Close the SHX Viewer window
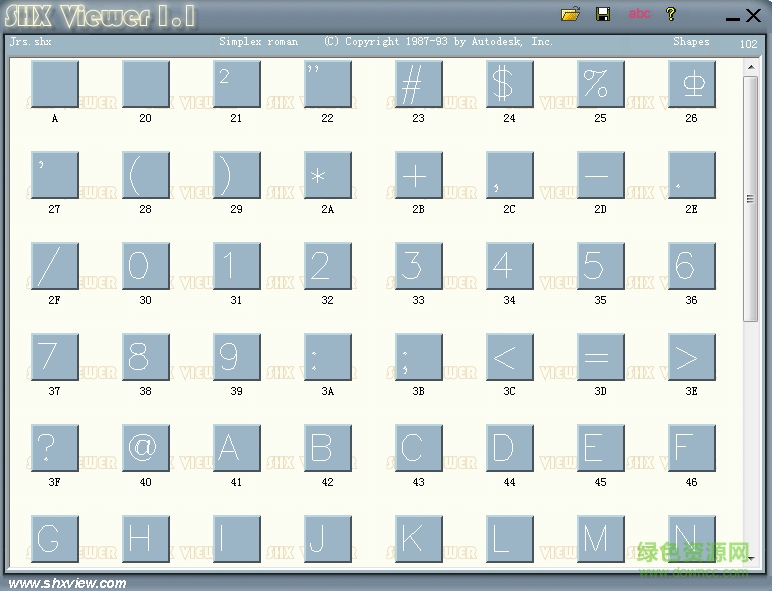This screenshot has height=591, width=772. tap(753, 16)
